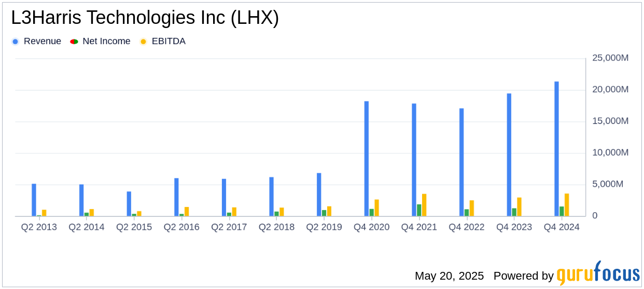Click the Q2 2015 Revenue bar
This screenshot has height=289, width=644.
click(129, 204)
